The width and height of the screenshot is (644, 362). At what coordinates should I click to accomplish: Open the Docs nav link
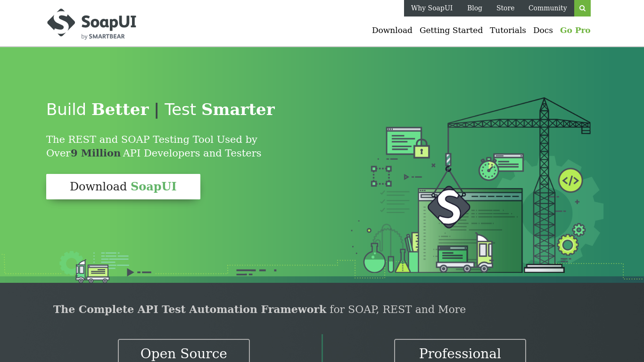(543, 30)
